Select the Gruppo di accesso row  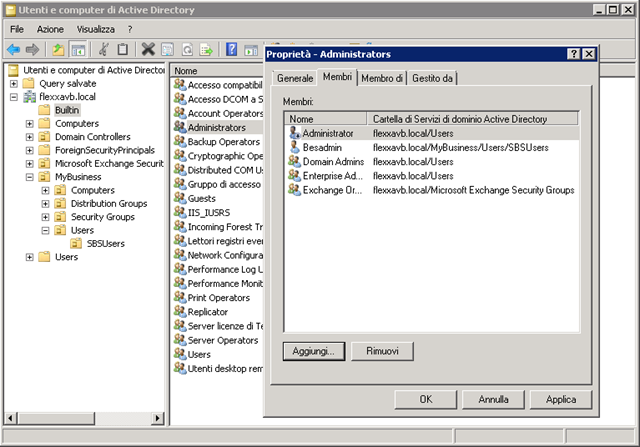(218, 184)
